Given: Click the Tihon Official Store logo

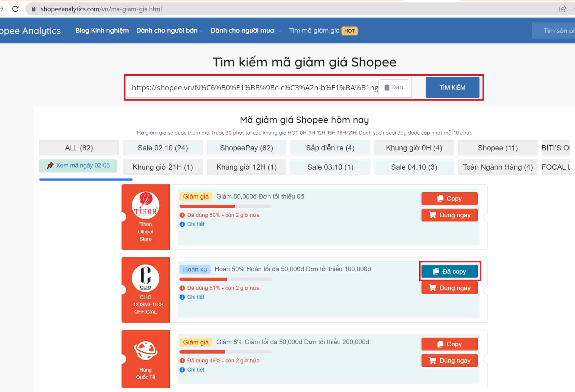Looking at the screenshot, I should (146, 205).
